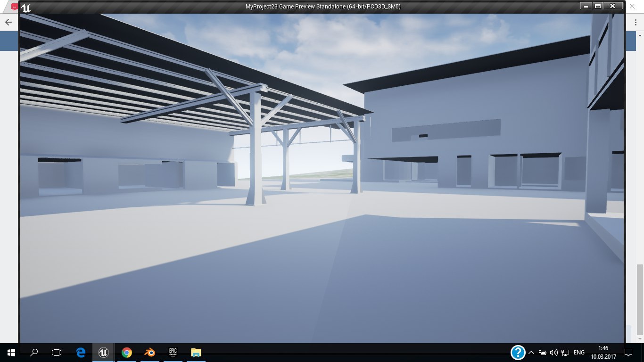Open Task View from the taskbar
Image resolution: width=644 pixels, height=362 pixels.
(x=57, y=352)
